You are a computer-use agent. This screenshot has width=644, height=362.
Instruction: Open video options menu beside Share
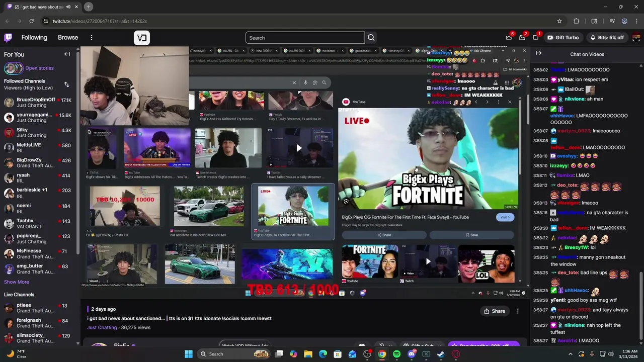[518, 311]
